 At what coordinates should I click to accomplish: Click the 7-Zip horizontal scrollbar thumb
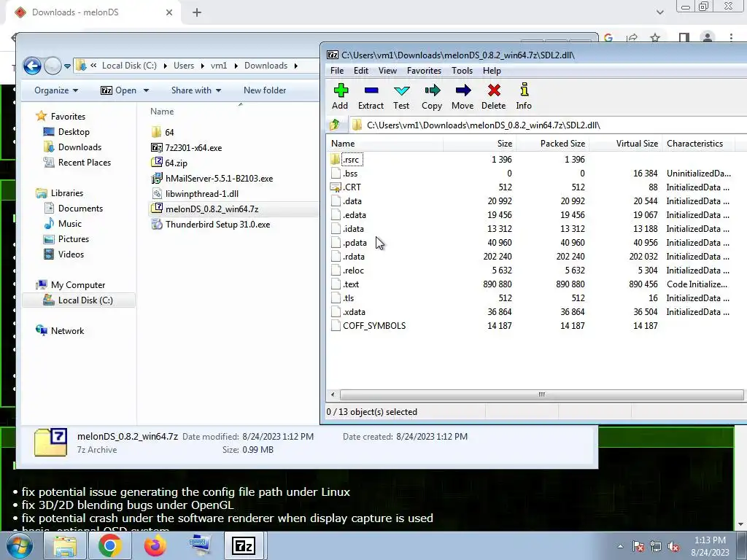(x=541, y=394)
